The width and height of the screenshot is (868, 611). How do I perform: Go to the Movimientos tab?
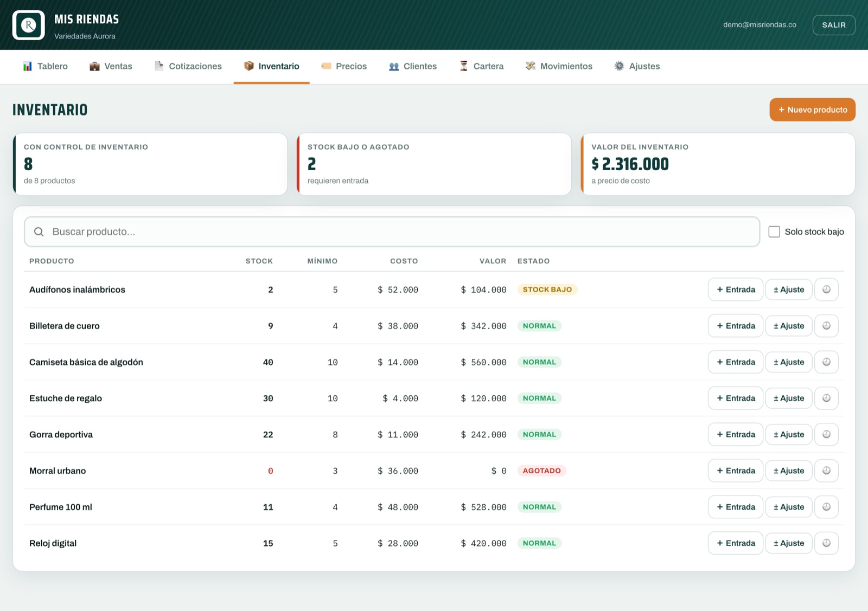point(559,66)
